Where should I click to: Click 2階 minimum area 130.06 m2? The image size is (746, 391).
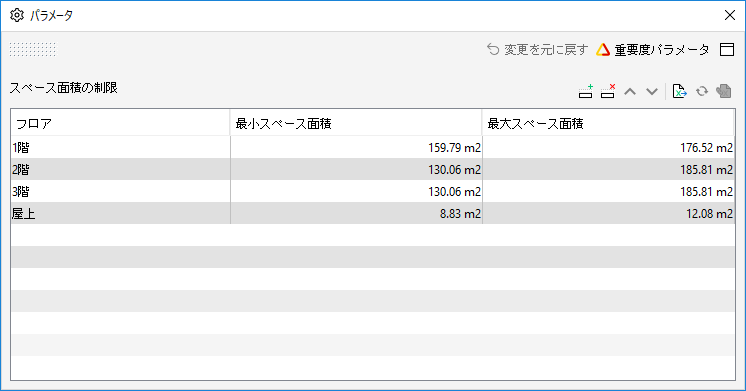tap(356, 169)
